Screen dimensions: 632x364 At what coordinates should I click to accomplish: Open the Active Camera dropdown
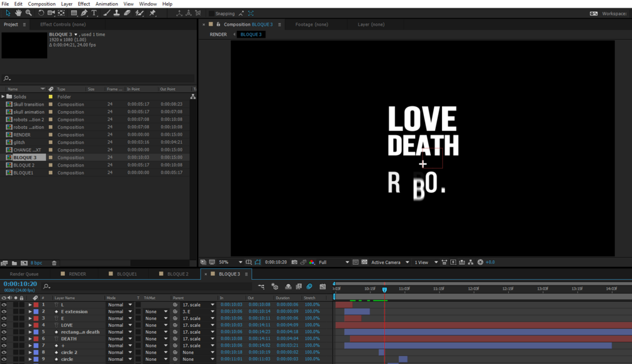coord(390,262)
